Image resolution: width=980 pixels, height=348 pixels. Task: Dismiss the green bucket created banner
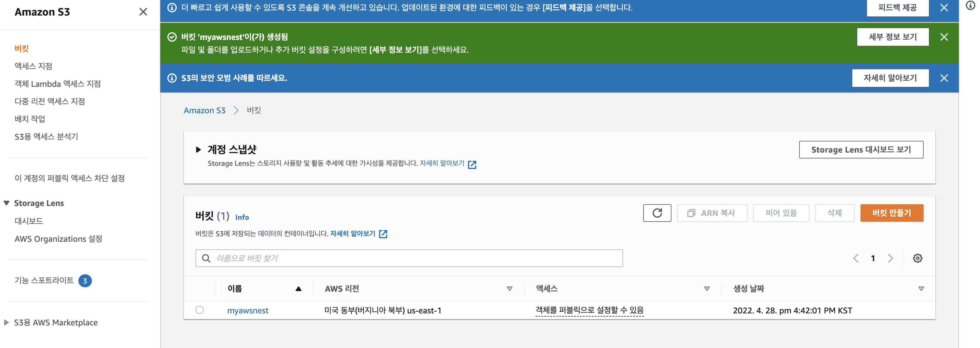tap(944, 37)
